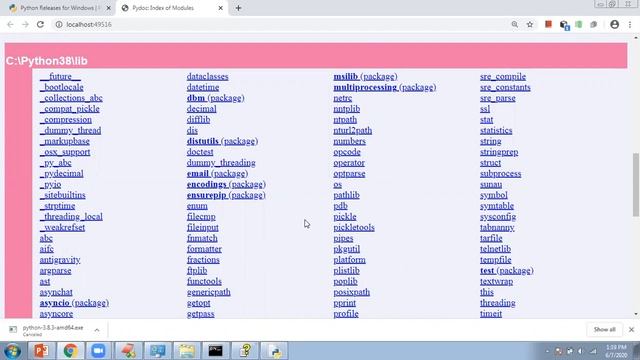The height and width of the screenshot is (360, 640).
Task: Dismiss the downloads bar
Action: click(x=631, y=329)
